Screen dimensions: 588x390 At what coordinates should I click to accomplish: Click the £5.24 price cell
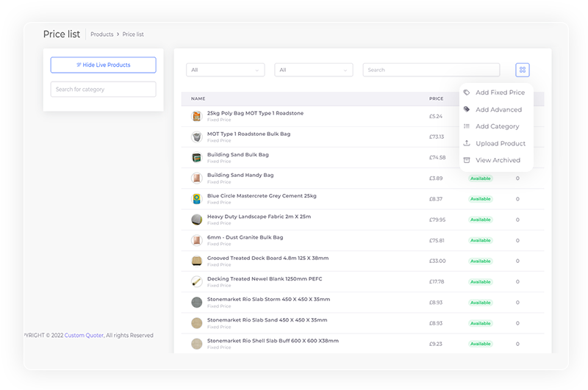coord(436,116)
